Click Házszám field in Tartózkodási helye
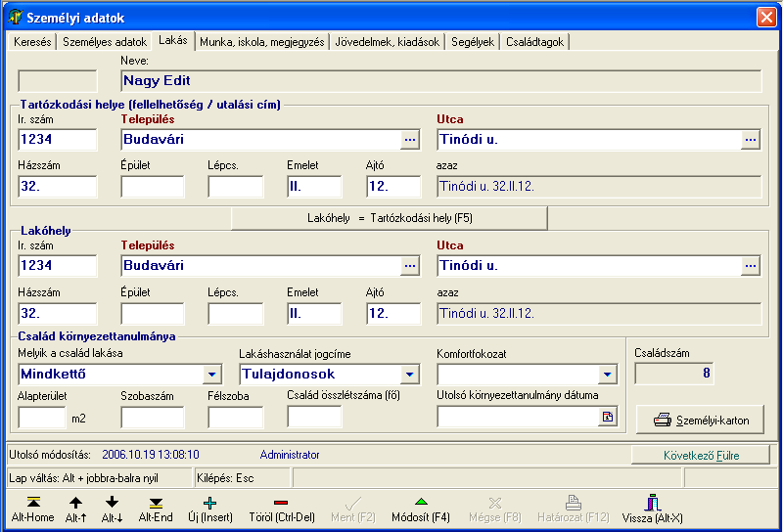 point(58,187)
